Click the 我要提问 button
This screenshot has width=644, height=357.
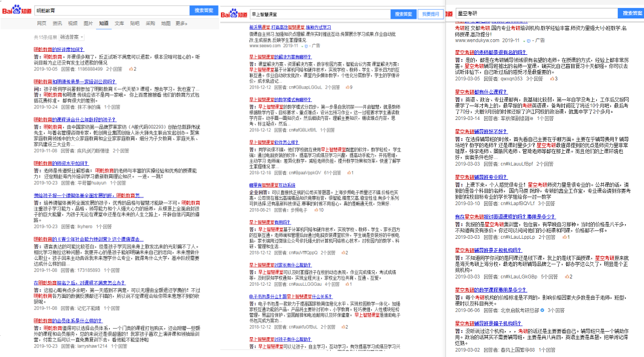coord(430,14)
